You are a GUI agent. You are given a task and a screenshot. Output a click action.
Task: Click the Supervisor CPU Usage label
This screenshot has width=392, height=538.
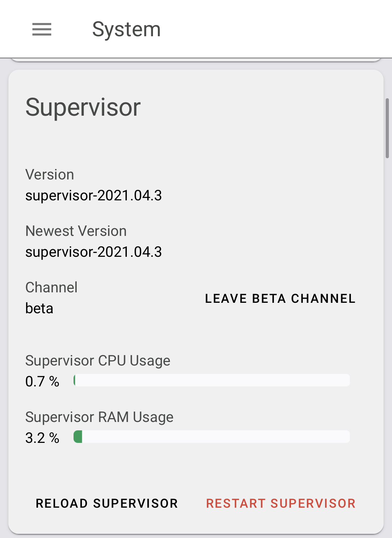(98, 360)
